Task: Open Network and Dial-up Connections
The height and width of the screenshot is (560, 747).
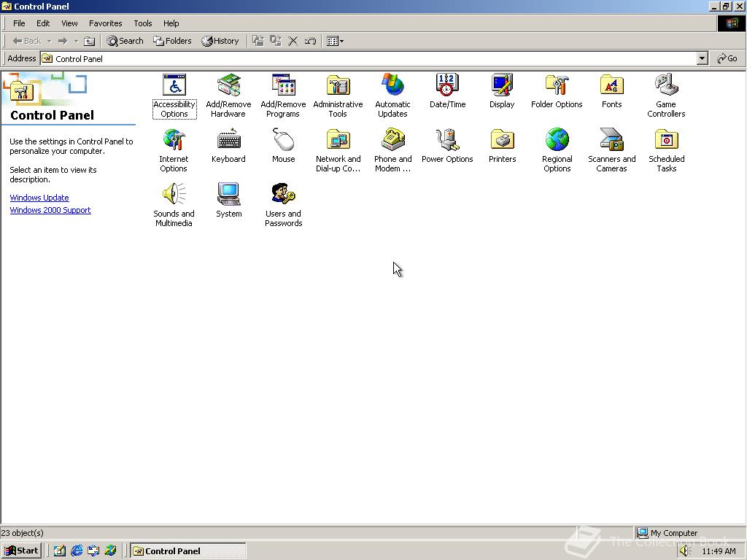Action: point(338,150)
